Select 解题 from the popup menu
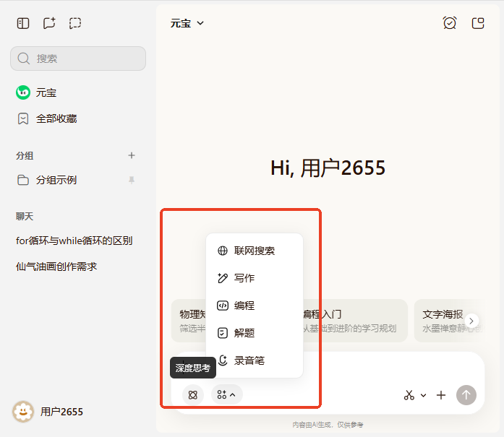Screen dimensions: 504x437 coord(255,333)
